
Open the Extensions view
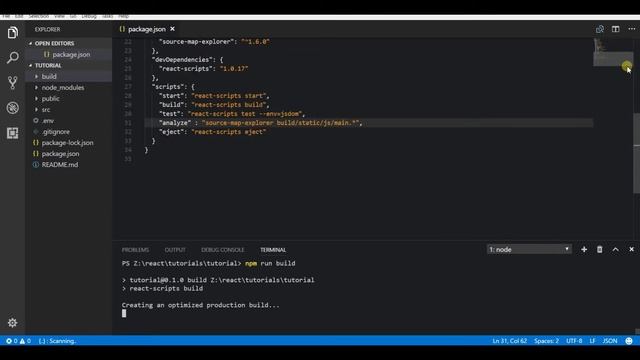[13, 133]
